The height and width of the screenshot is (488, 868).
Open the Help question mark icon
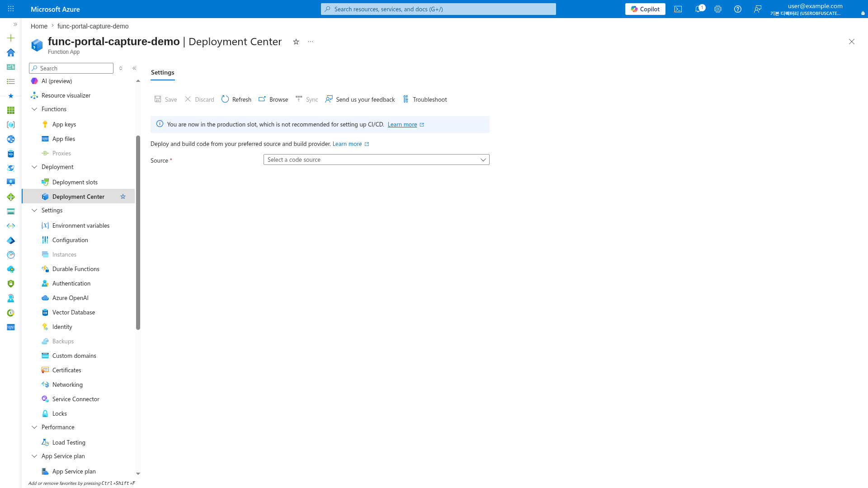point(738,9)
